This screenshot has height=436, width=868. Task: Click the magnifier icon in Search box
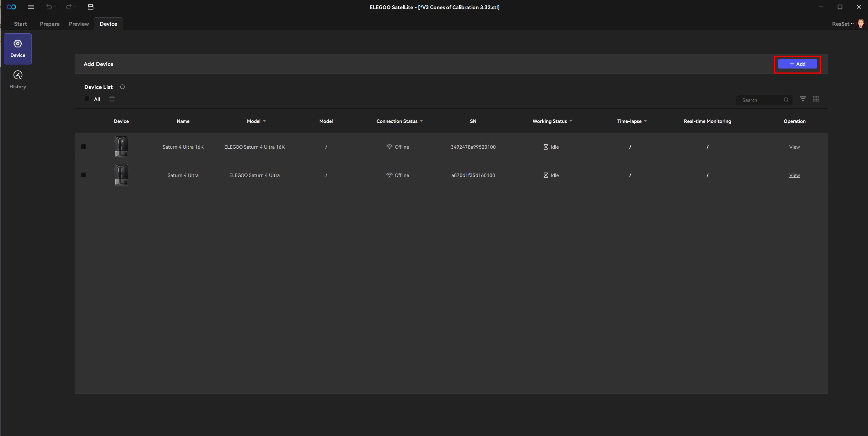tap(786, 100)
